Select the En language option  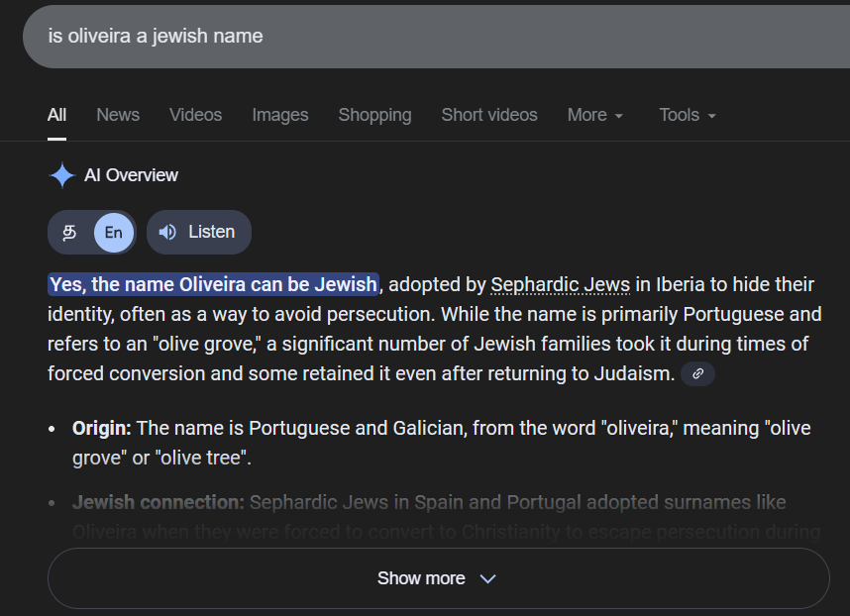114,232
